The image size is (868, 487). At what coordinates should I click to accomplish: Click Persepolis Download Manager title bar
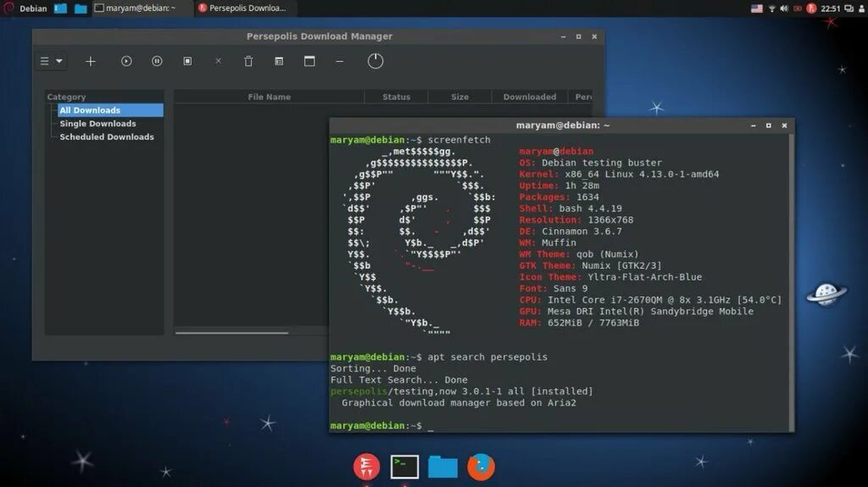(320, 36)
